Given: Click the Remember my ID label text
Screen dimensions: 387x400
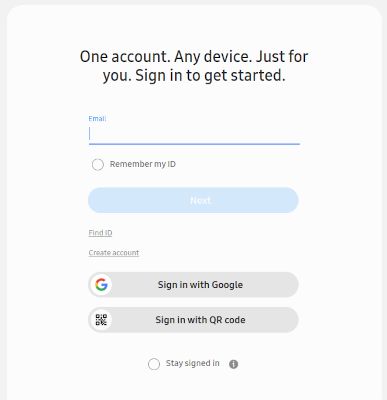Looking at the screenshot, I should pyautogui.click(x=143, y=164).
